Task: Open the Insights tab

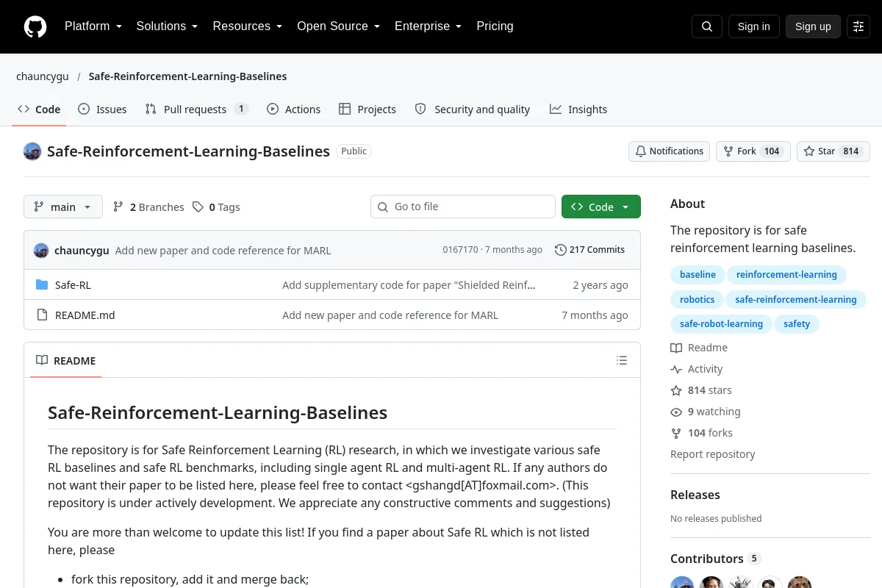Action: tap(578, 109)
